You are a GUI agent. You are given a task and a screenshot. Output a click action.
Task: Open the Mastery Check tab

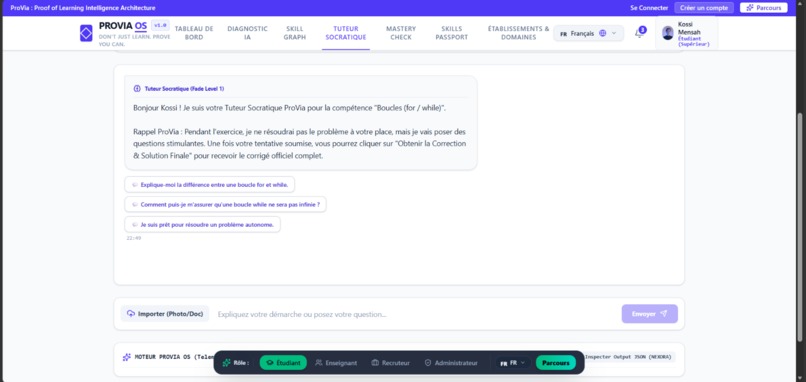401,33
